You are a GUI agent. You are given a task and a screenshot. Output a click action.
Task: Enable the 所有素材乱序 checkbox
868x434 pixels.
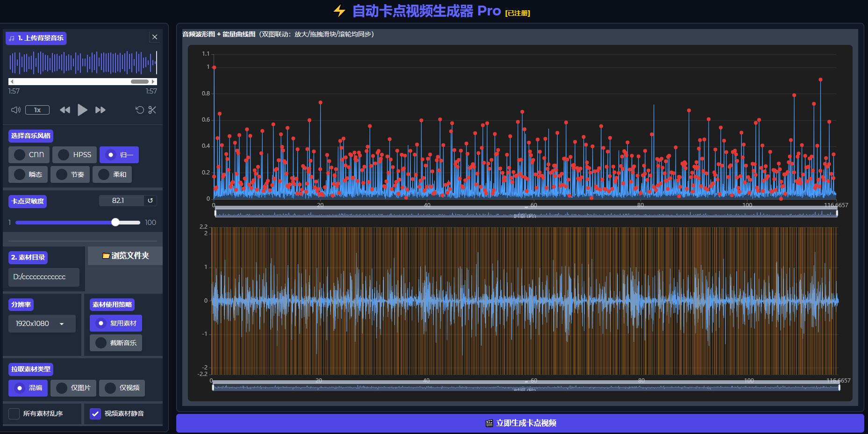14,414
